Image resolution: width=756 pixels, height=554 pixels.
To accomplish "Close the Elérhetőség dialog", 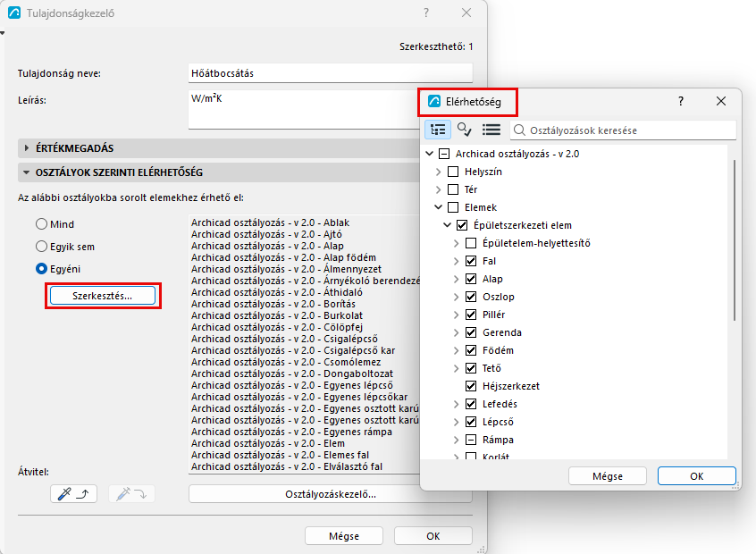I will [721, 101].
